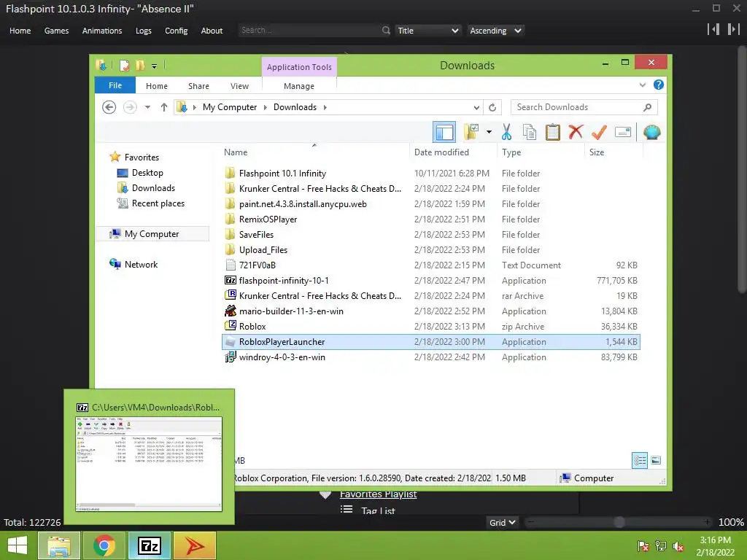The image size is (747, 560).
Task: Click quick access properties icon in title bar
Action: click(x=124, y=65)
